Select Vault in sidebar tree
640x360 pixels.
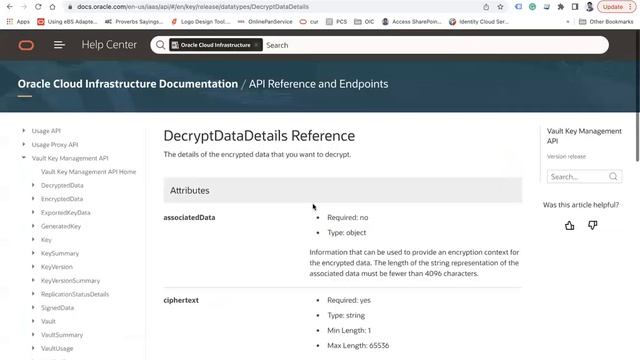point(48,322)
